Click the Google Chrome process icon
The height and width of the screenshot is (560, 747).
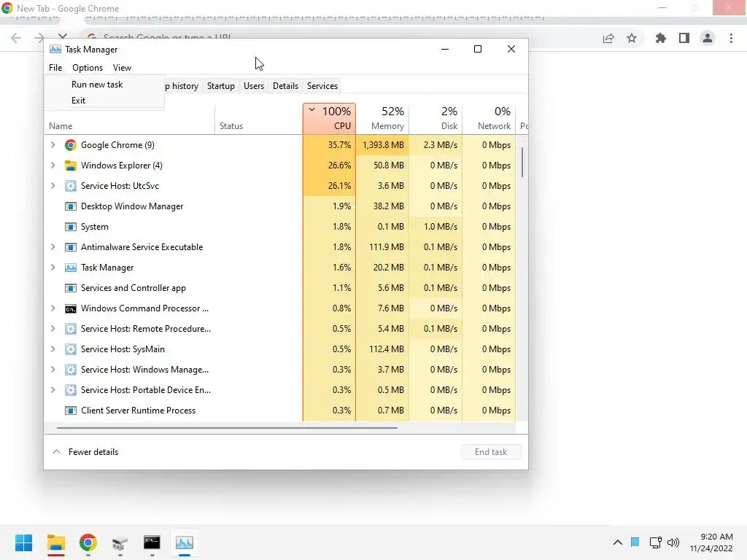coord(71,145)
